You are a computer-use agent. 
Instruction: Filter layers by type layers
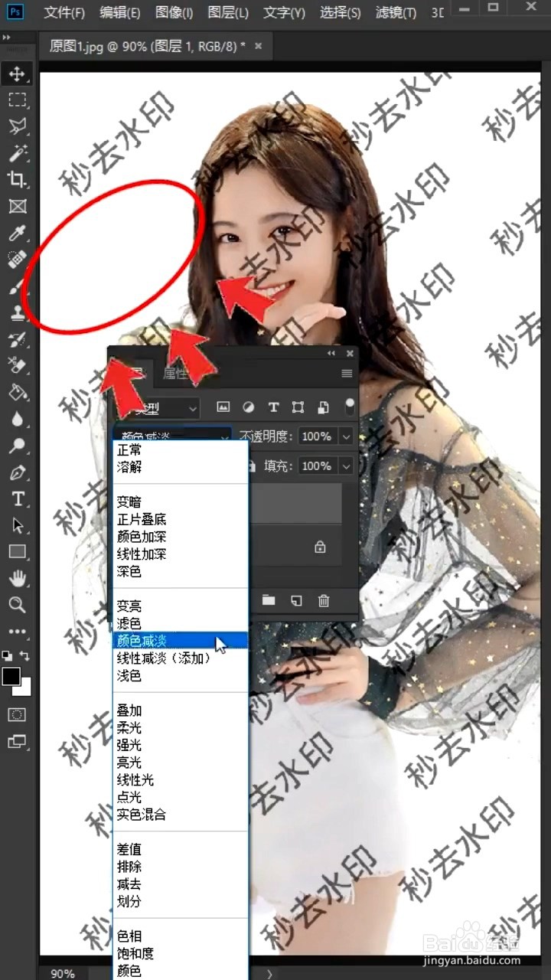click(x=273, y=407)
